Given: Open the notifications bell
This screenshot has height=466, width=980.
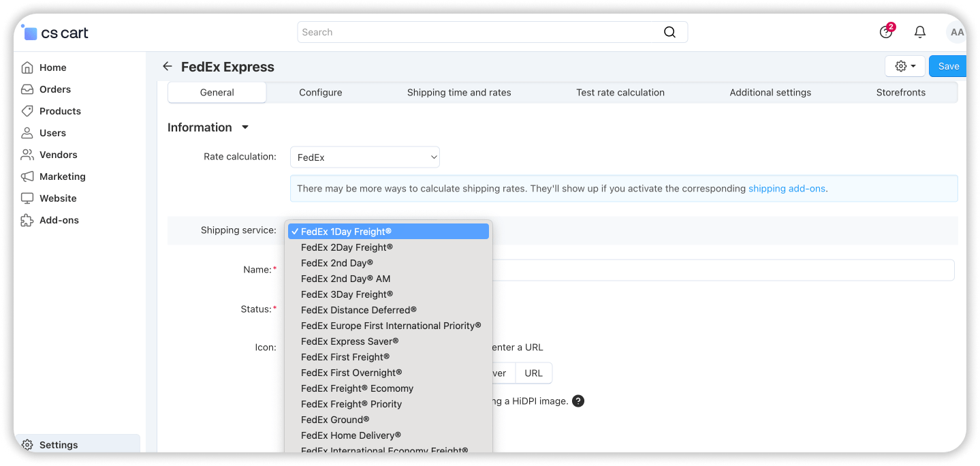Looking at the screenshot, I should [919, 32].
